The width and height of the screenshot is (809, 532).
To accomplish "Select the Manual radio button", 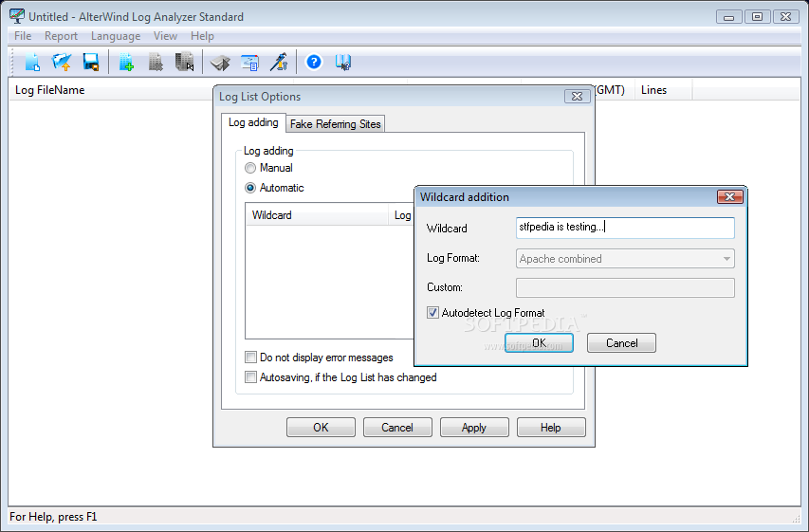I will click(x=250, y=168).
